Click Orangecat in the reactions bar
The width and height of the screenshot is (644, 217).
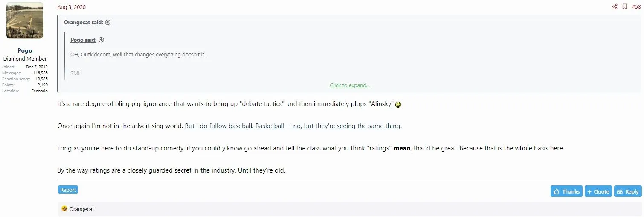(x=81, y=209)
